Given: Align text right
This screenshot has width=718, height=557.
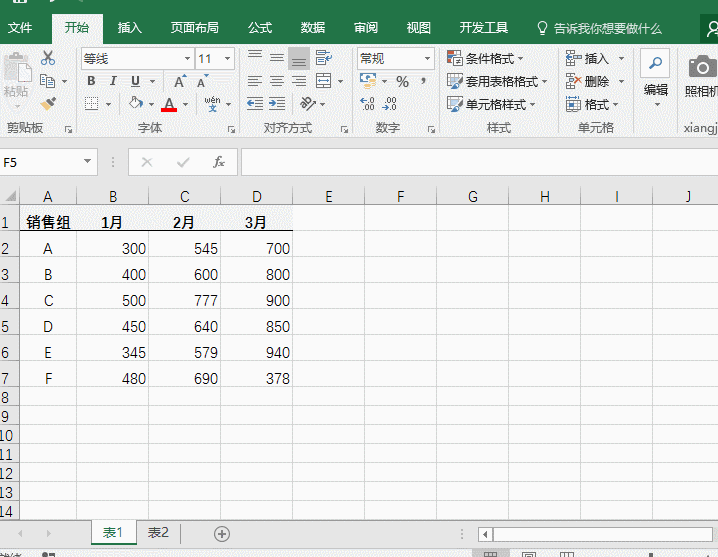Looking at the screenshot, I should coord(299,81).
